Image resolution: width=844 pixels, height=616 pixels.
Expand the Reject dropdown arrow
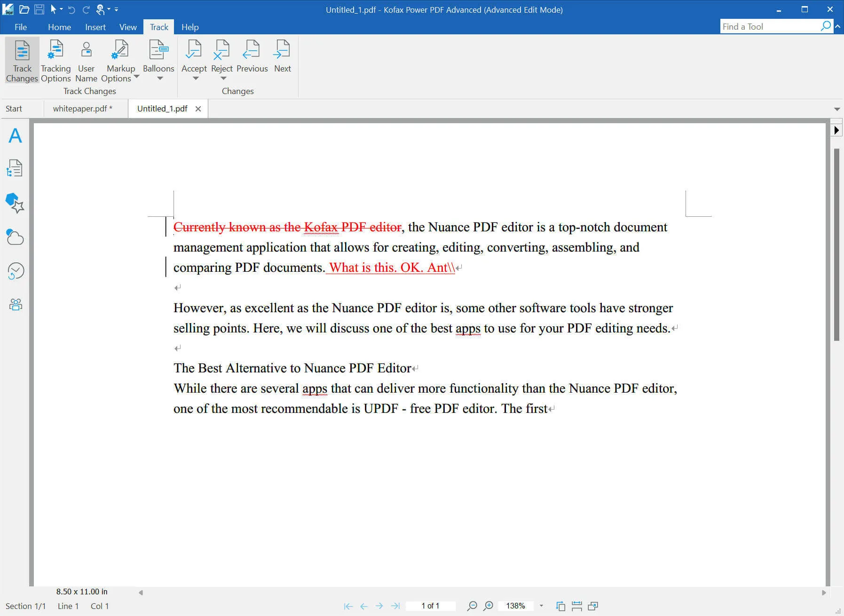tap(223, 79)
